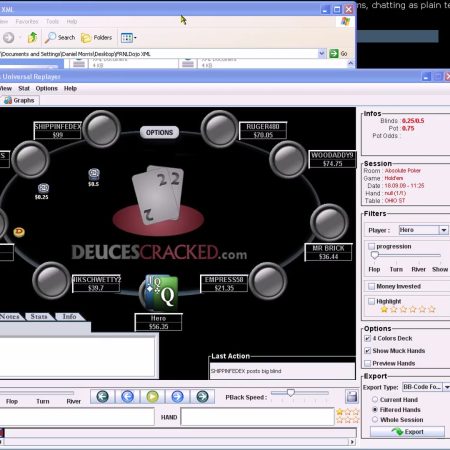
Task: Click EMPRESS58 player avatar seat
Action: pyautogui.click(x=268, y=281)
